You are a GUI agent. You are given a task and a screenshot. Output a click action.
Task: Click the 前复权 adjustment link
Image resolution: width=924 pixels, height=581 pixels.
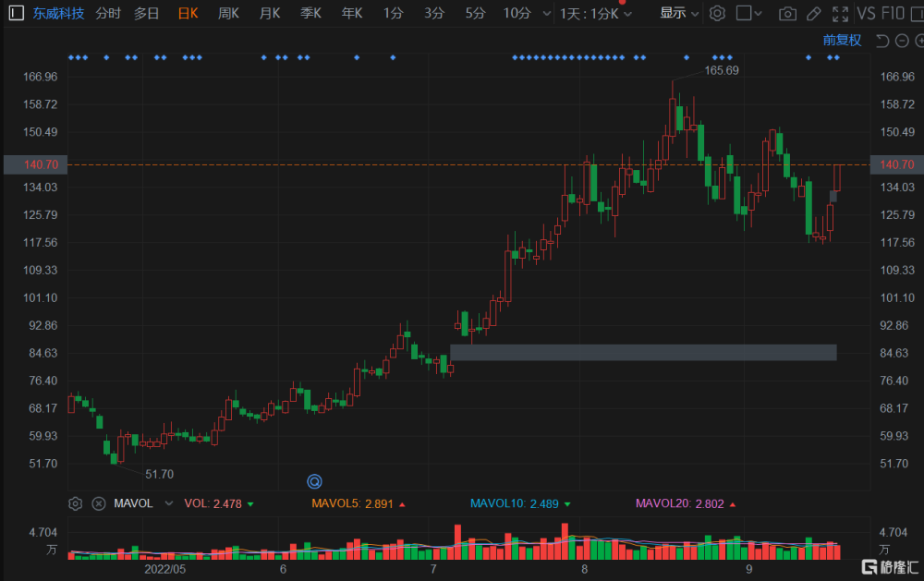[842, 41]
